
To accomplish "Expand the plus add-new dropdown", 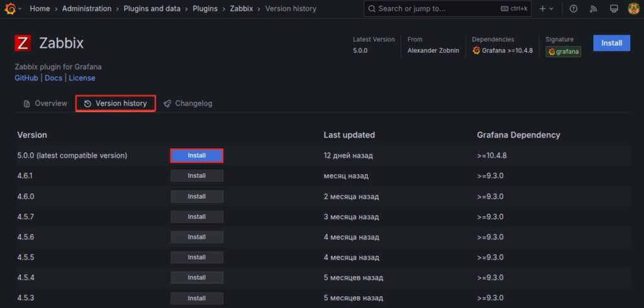I will tap(546, 9).
